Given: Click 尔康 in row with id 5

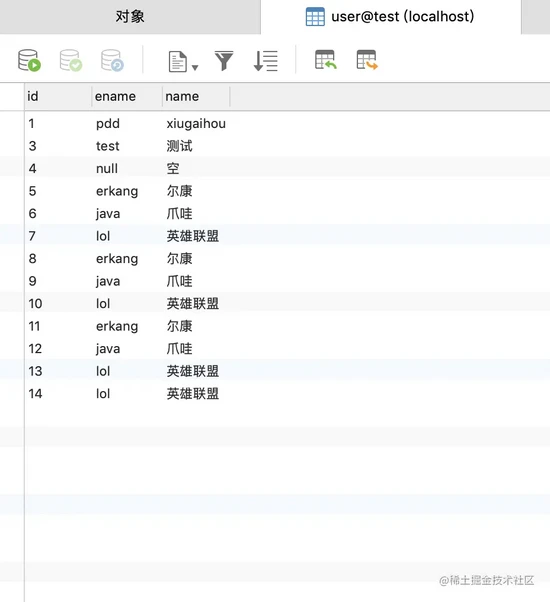Looking at the screenshot, I should click(x=179, y=191).
